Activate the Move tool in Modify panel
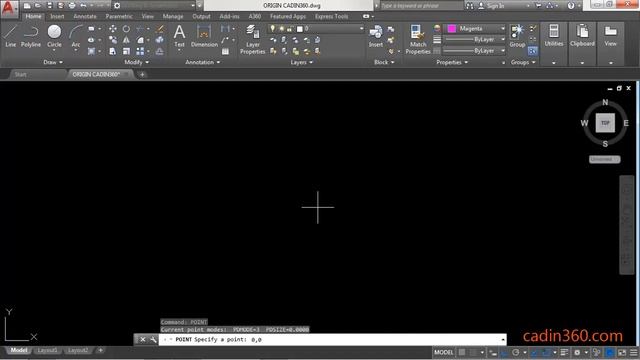 pos(113,29)
